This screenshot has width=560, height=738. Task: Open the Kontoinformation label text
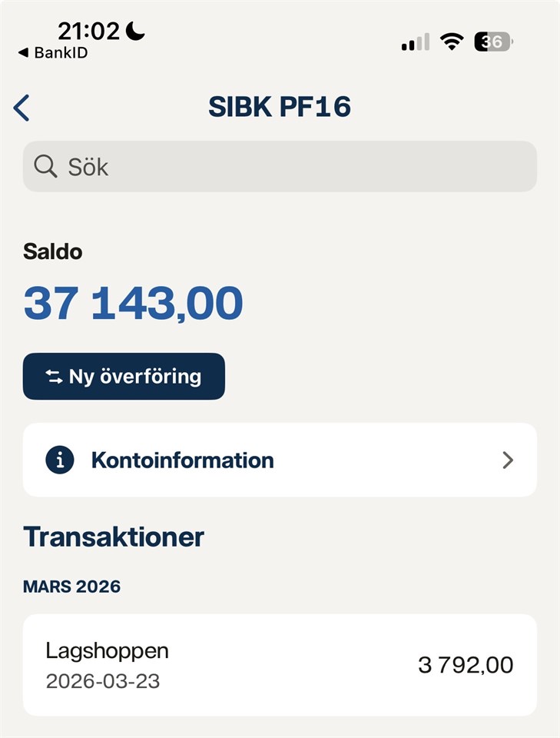(182, 460)
